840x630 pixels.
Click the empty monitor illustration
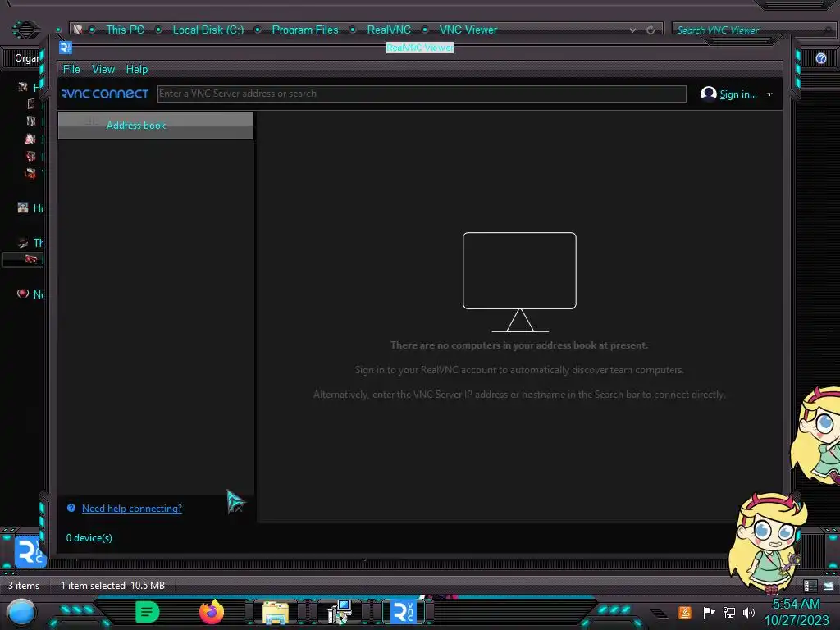pos(519,282)
